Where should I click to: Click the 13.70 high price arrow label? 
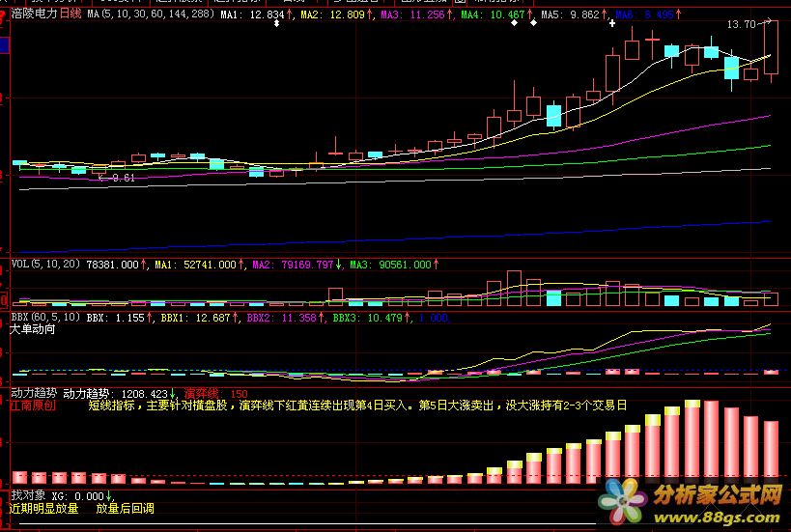(742, 24)
